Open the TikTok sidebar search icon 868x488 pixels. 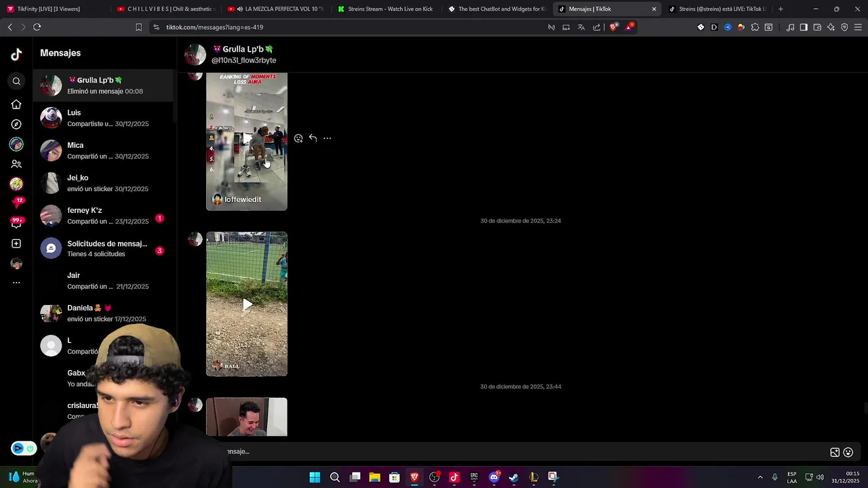(16, 81)
